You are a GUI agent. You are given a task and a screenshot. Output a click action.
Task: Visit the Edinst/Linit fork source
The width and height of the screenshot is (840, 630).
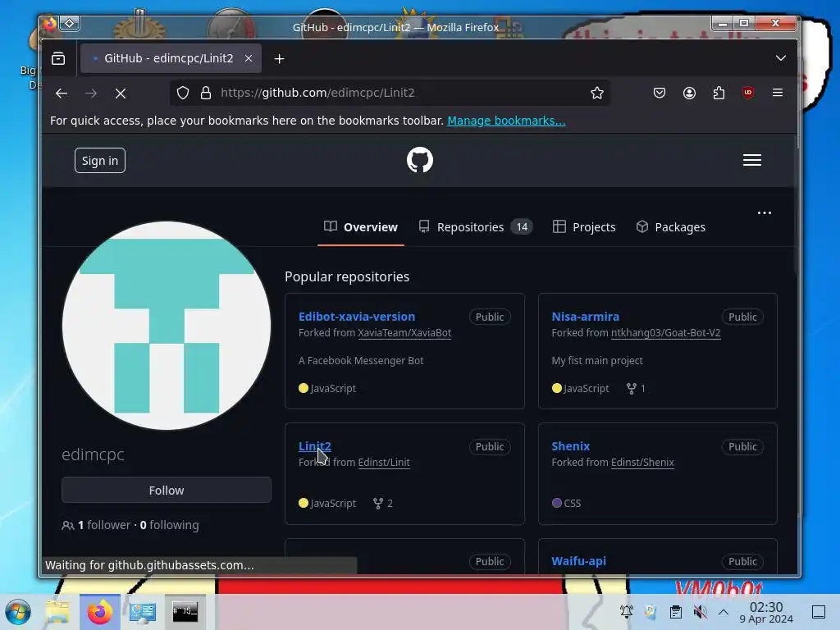click(384, 463)
